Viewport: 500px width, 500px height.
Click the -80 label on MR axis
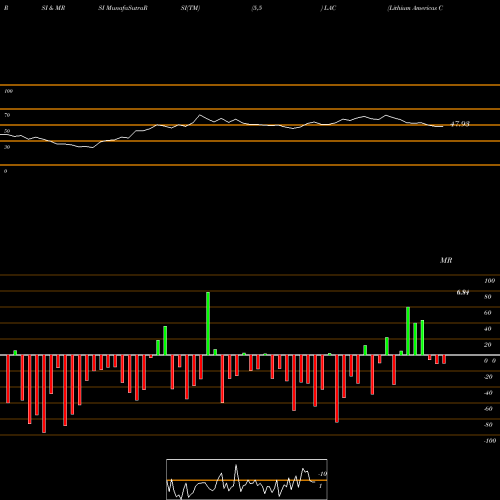488,425
